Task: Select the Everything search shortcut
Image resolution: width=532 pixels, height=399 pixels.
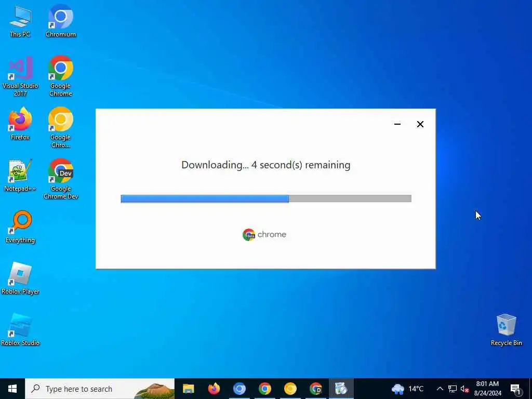Action: coord(20,227)
